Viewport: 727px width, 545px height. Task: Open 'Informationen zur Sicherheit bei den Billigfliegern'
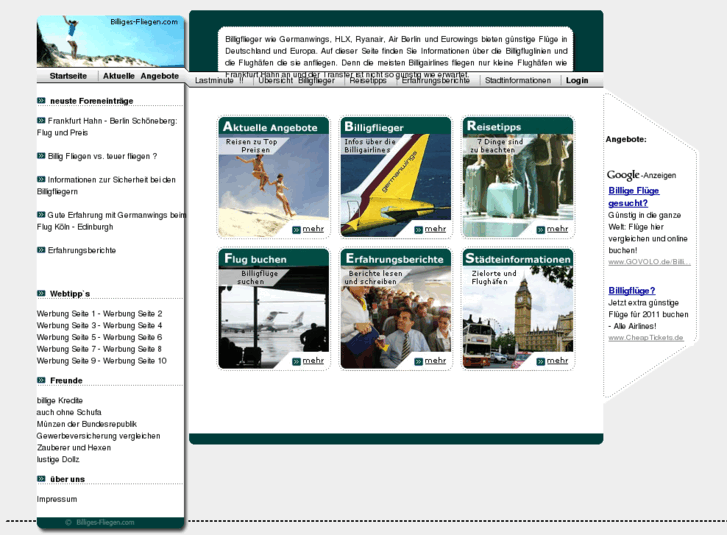[x=106, y=186]
